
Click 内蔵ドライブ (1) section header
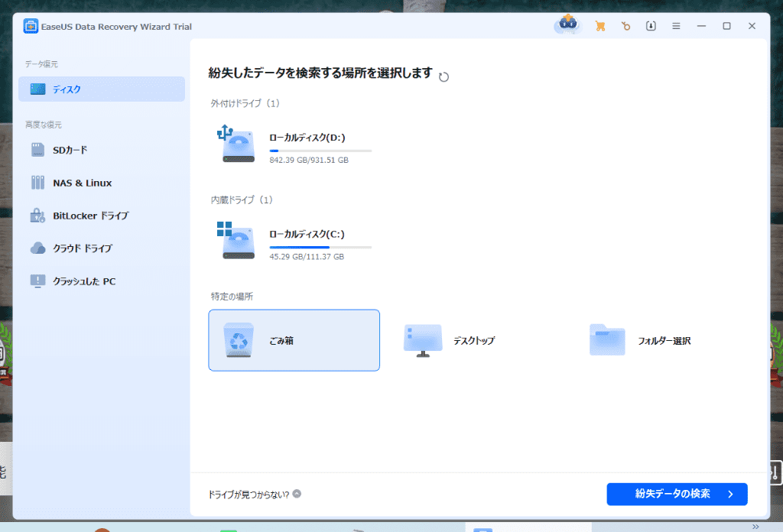tap(242, 200)
